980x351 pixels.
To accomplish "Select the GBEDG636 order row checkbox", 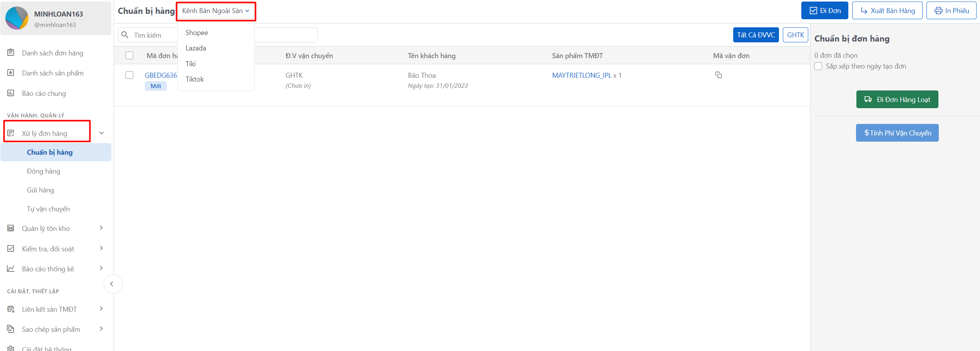I will 129,75.
